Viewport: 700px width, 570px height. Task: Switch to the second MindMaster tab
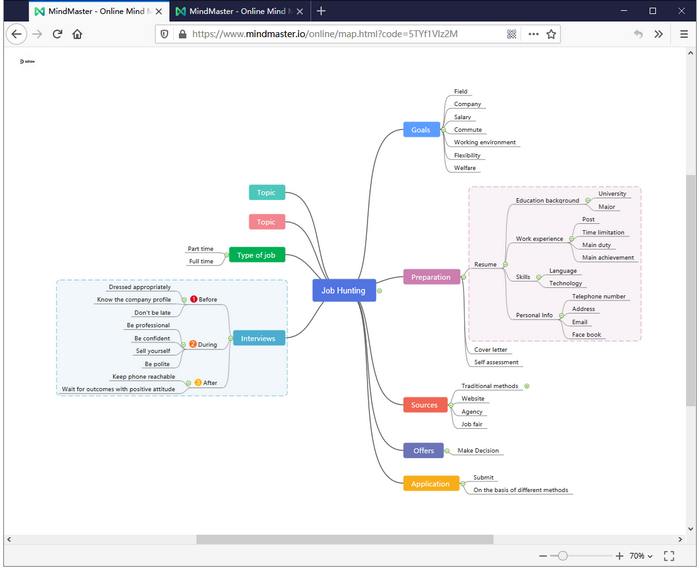pyautogui.click(x=235, y=10)
